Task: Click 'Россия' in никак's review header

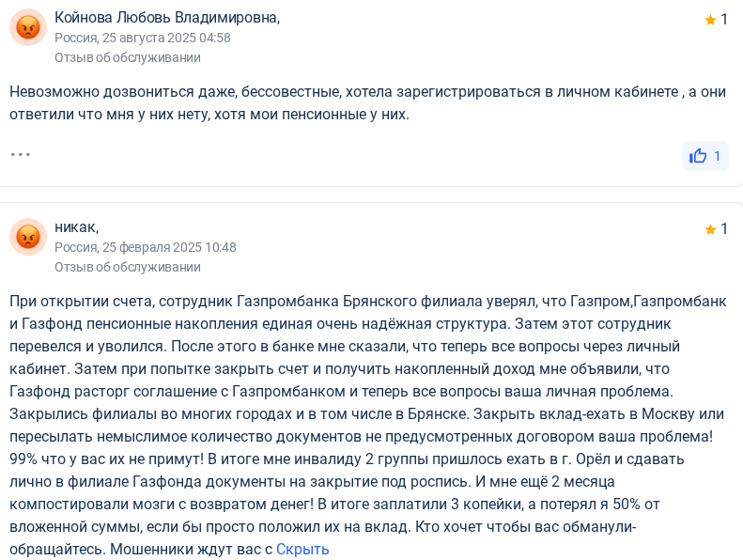Action: (75, 247)
